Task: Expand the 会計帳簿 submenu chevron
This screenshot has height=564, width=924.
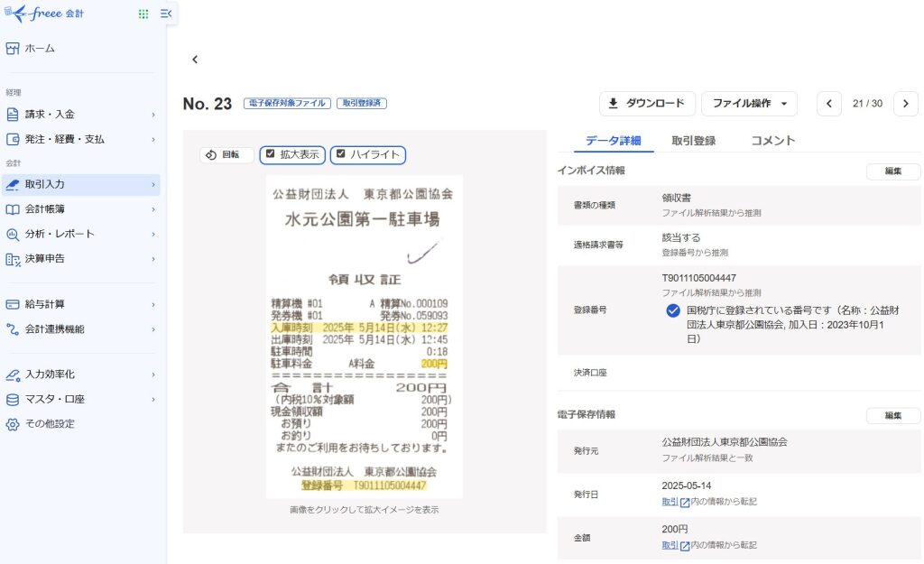Action: coord(153,209)
